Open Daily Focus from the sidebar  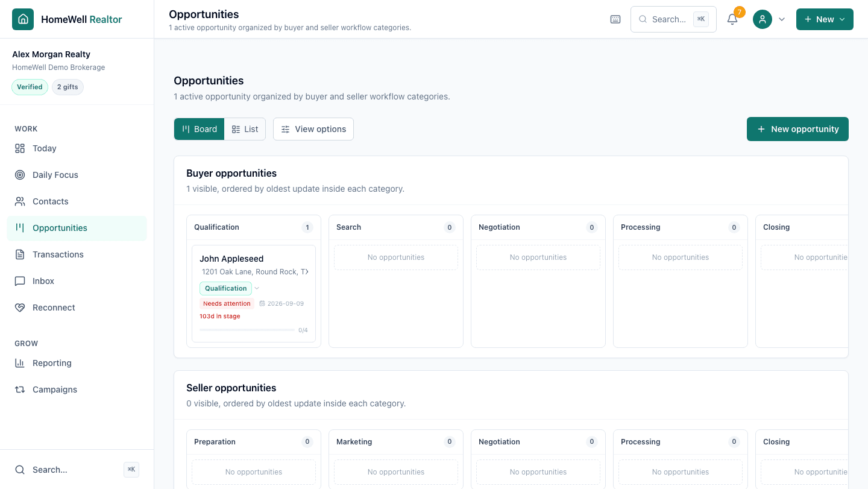(x=77, y=175)
